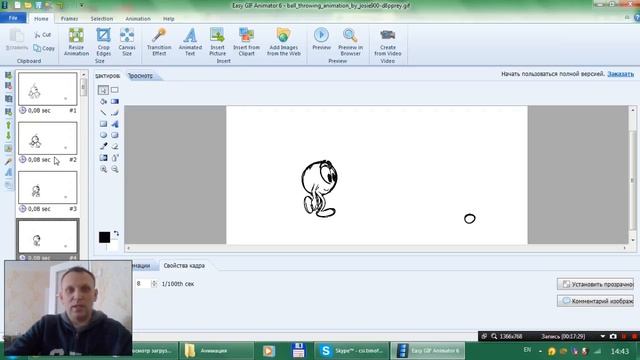Viewport: 640px width, 360px height.
Task: Click the canvas horizontal scrollbar
Action: pyautogui.click(x=376, y=248)
